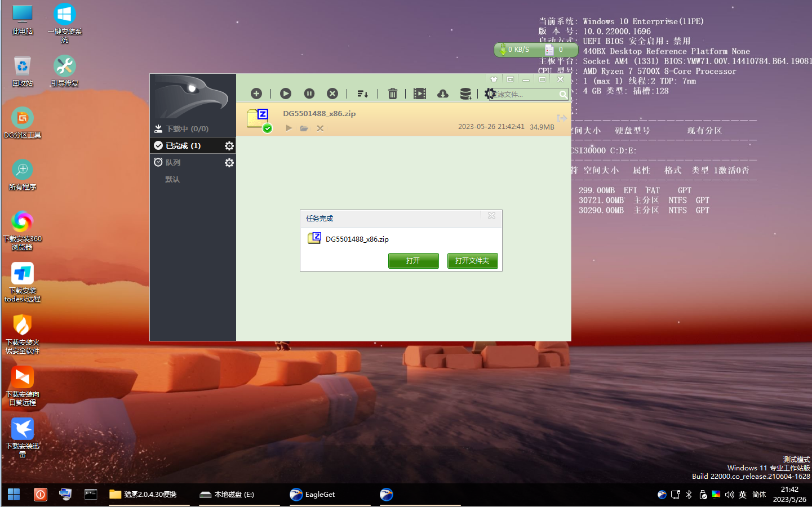812x507 pixels.
Task: Click DG5501488_x86.zip name in dialog
Action: coord(357,239)
